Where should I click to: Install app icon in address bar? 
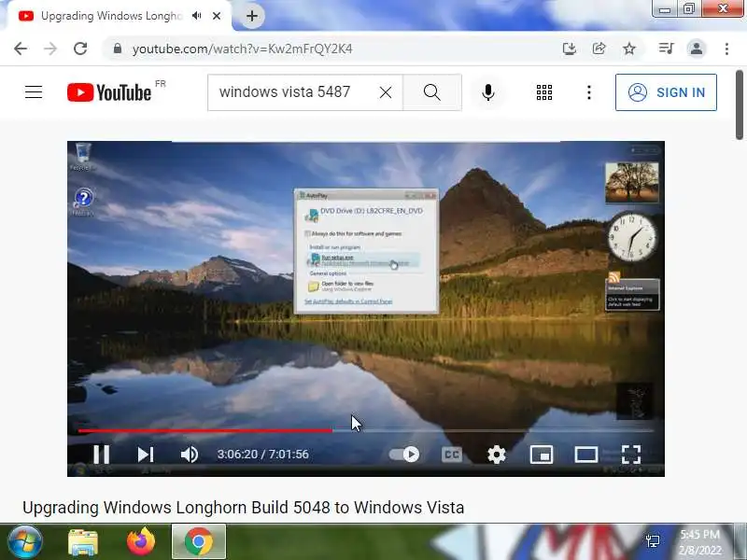570,49
